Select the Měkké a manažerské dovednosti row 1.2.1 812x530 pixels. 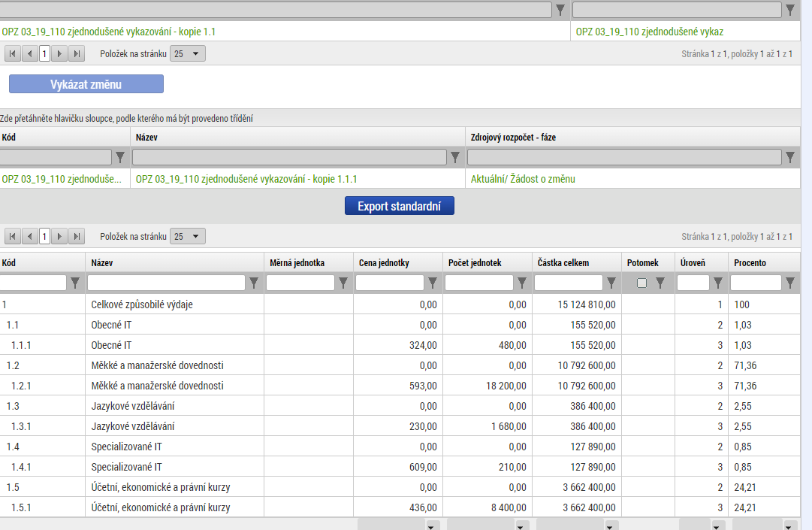click(157, 386)
